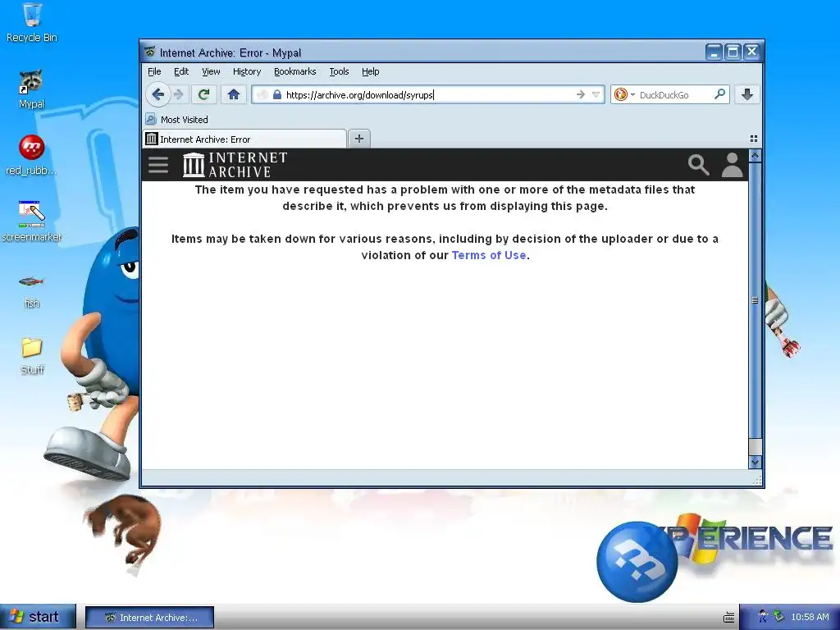
Task: Click the scrollbar up arrow
Action: [x=755, y=156]
